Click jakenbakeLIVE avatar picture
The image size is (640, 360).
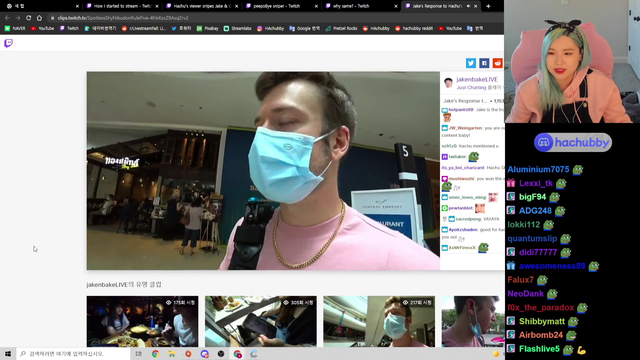(x=448, y=83)
